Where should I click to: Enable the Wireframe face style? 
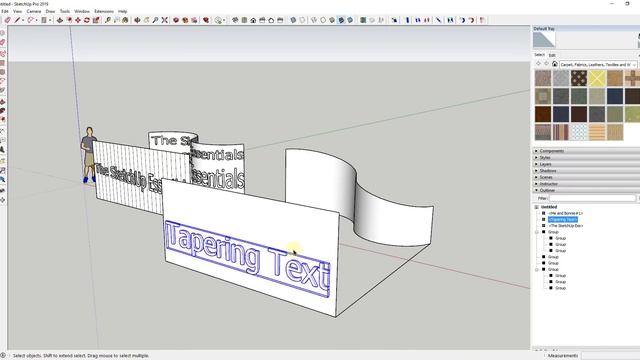pyautogui.click(x=313, y=20)
